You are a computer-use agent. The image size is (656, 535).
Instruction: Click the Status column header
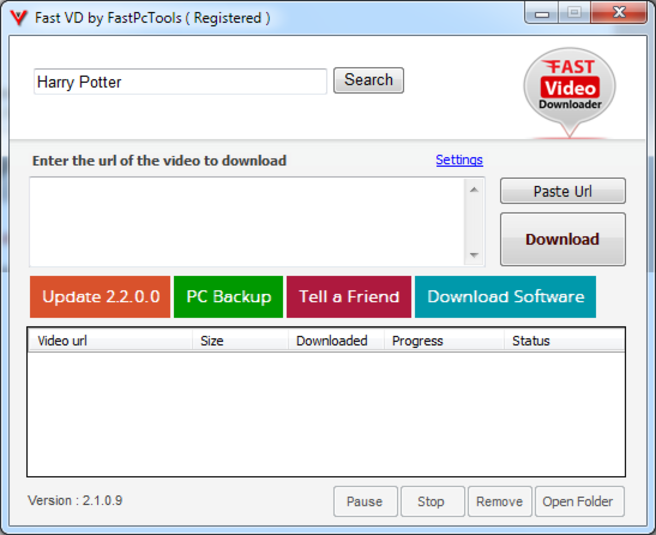564,340
